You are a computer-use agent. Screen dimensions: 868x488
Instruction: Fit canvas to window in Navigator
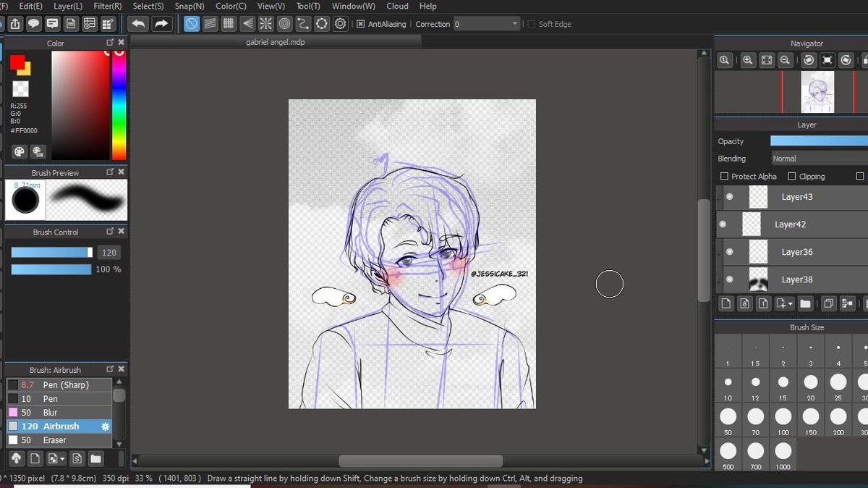(767, 61)
